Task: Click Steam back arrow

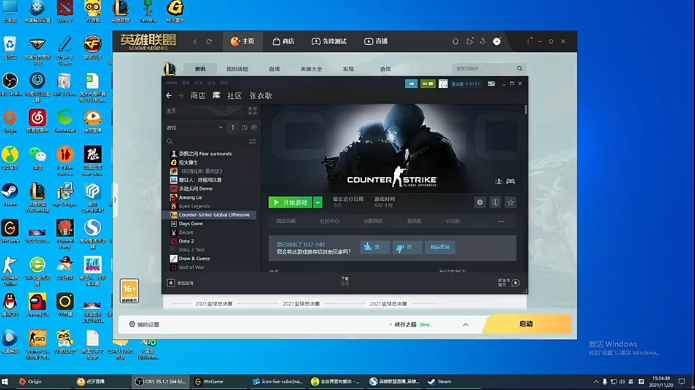Action: 169,95
